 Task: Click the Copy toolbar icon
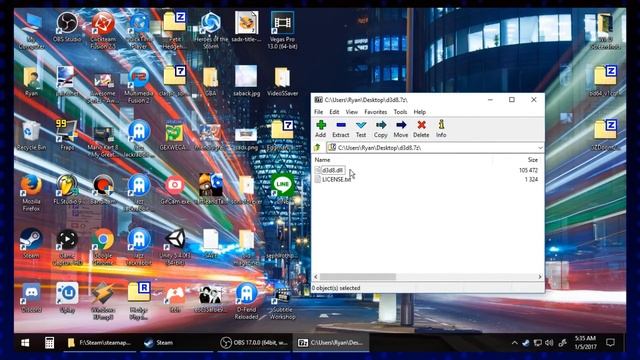click(380, 129)
